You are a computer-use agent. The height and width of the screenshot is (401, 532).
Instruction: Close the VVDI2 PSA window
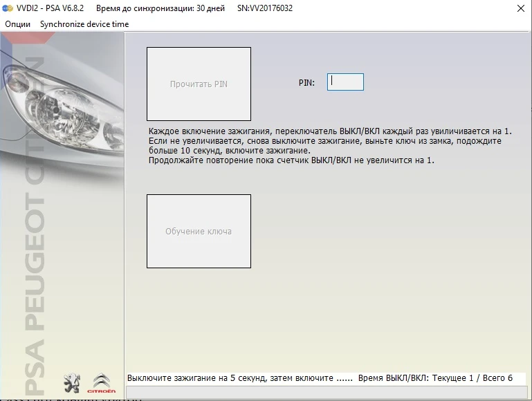tap(521, 8)
